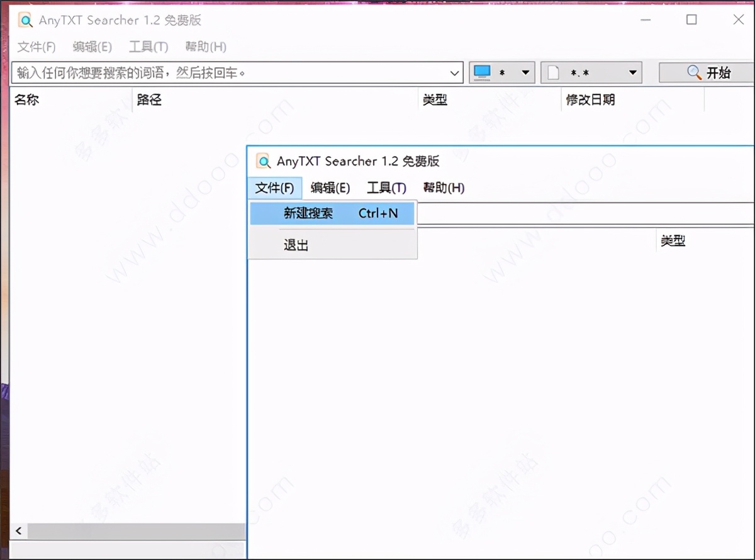This screenshot has width=755, height=560.
Task: Open 工具(T) menu in the front window
Action: 387,188
